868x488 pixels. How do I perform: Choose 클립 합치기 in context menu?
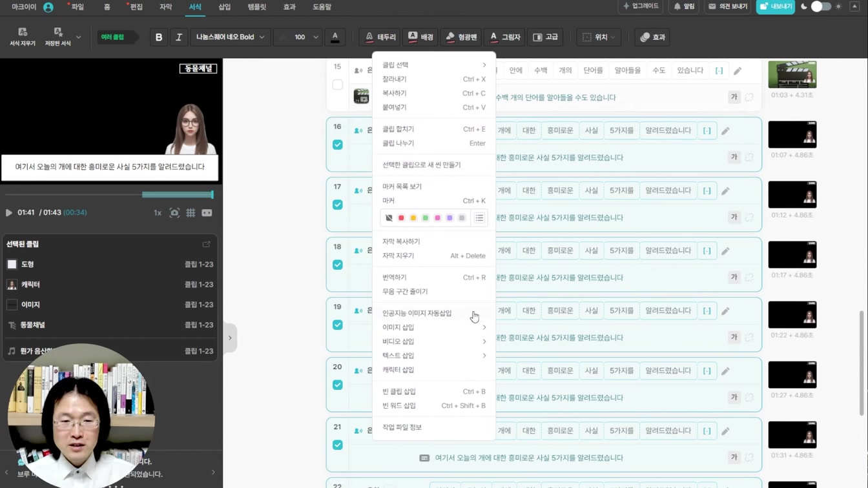(x=434, y=129)
